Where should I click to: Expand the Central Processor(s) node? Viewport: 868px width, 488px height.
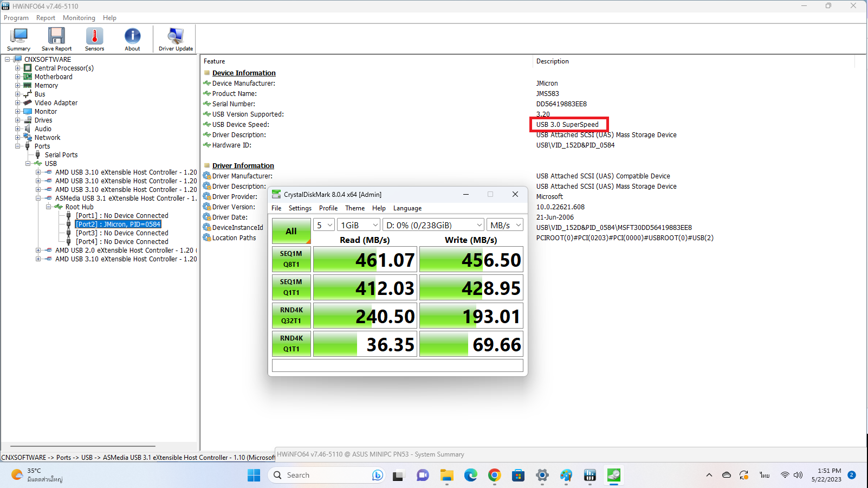(x=18, y=68)
